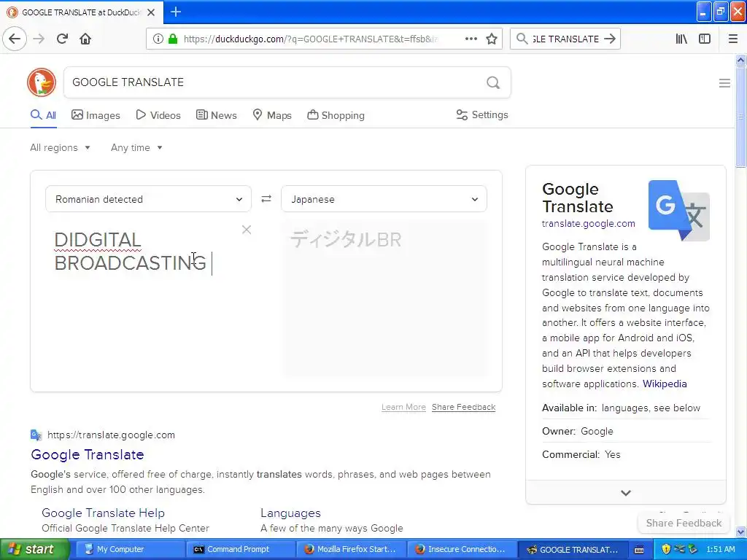Click the translated Japanese output text

tap(347, 239)
